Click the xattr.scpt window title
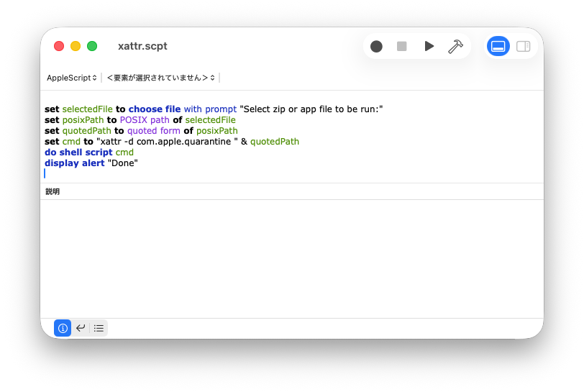This screenshot has height=392, width=584. coord(142,46)
